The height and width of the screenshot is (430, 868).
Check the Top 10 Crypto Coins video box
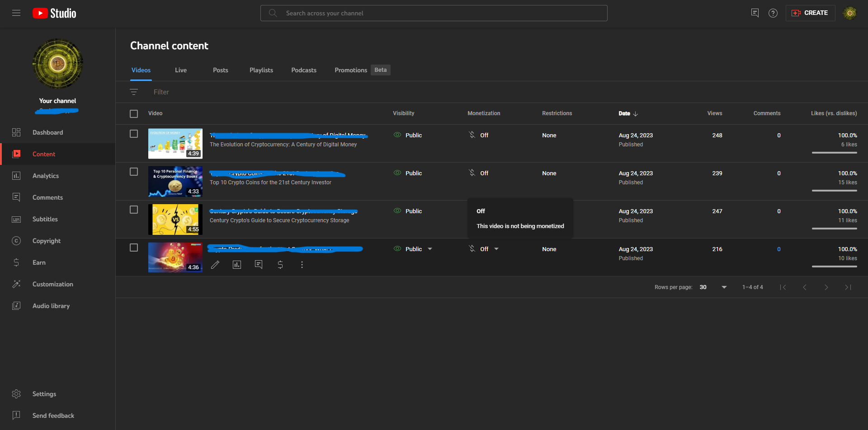[x=134, y=172]
